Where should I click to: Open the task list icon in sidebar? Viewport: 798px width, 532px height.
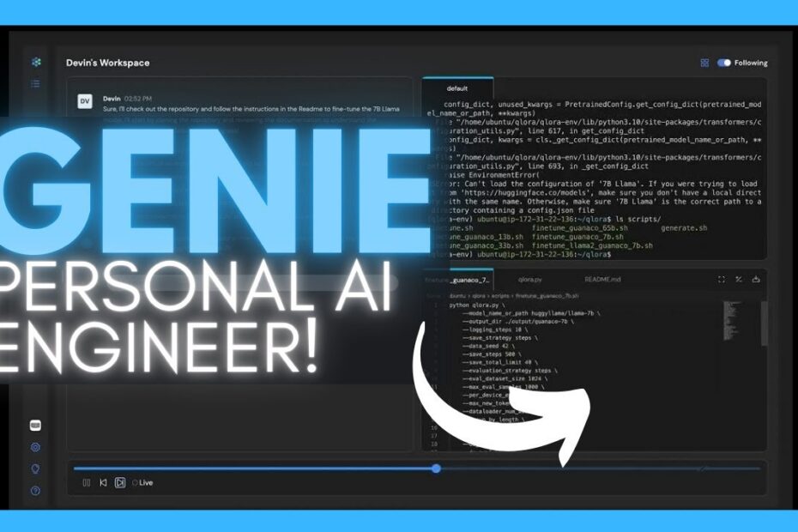[x=35, y=83]
